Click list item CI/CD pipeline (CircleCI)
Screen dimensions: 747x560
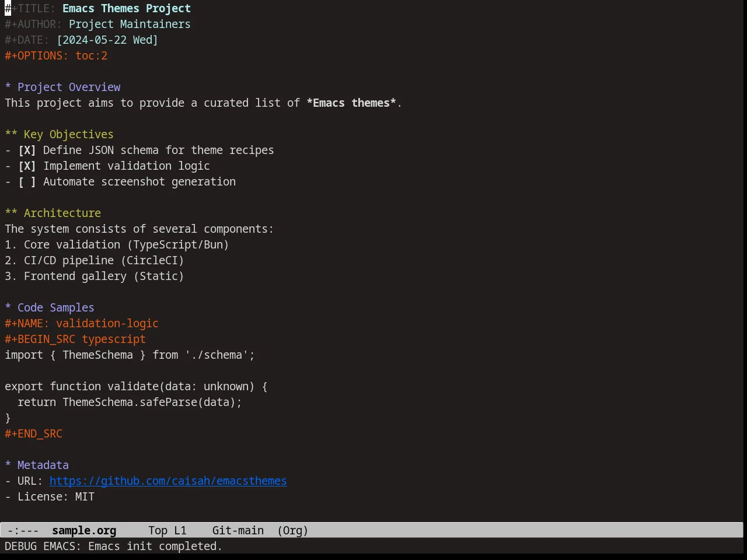click(x=95, y=261)
